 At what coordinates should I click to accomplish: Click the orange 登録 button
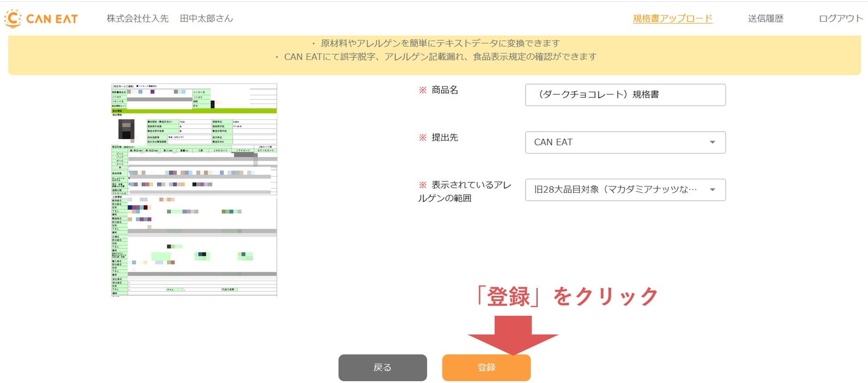(487, 367)
